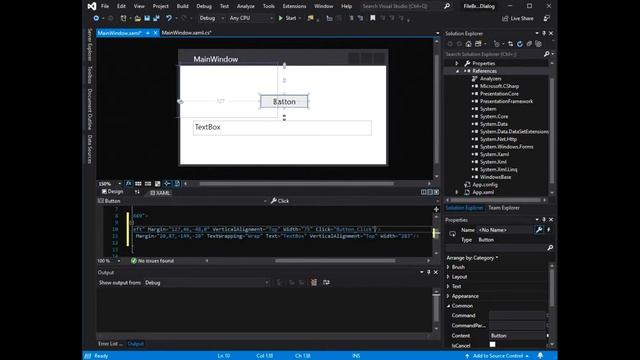The height and width of the screenshot is (360, 640).
Task: Click the Save file toolbar icon
Action: pyautogui.click(x=147, y=18)
